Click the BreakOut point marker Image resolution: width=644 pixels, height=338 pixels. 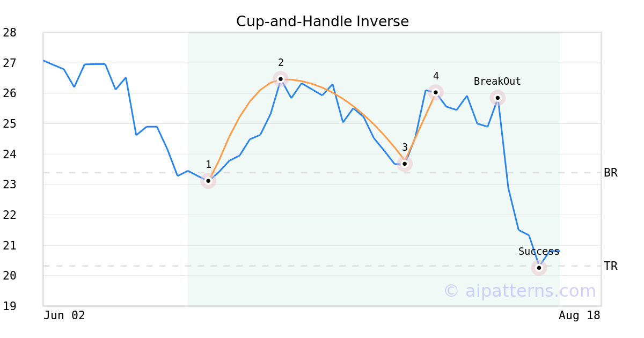click(x=497, y=98)
